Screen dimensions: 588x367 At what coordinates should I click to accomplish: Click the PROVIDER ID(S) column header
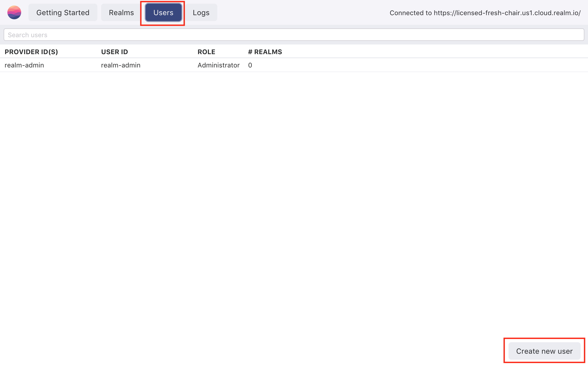(x=31, y=52)
